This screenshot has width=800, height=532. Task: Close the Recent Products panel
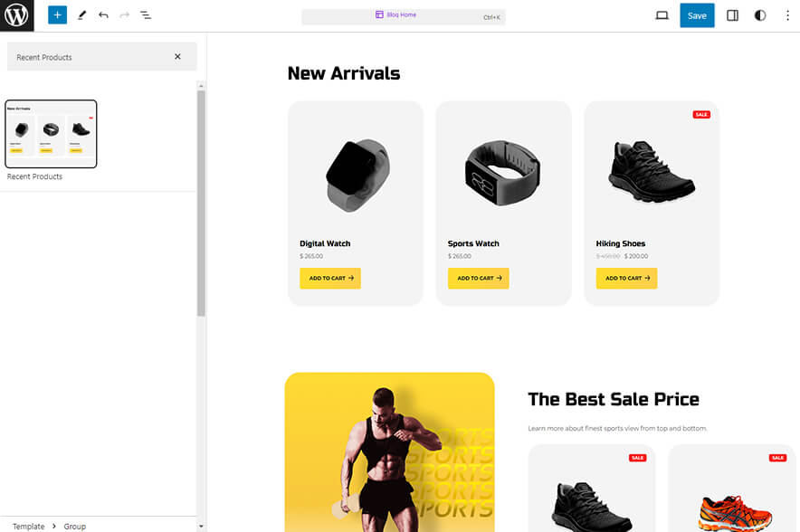178,56
